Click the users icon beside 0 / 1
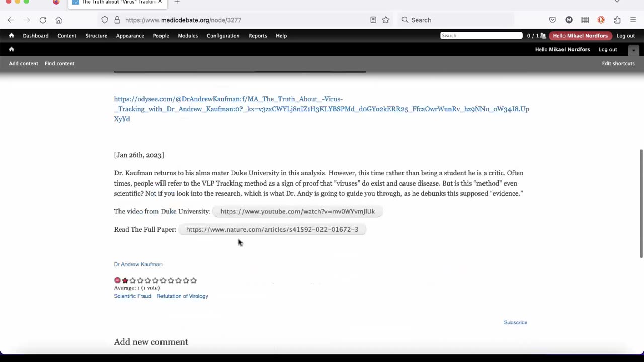 (543, 36)
